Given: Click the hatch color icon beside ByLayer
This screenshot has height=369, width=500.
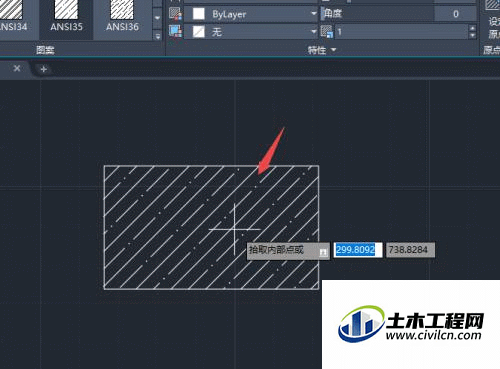Looking at the screenshot, I should pyautogui.click(x=175, y=14).
